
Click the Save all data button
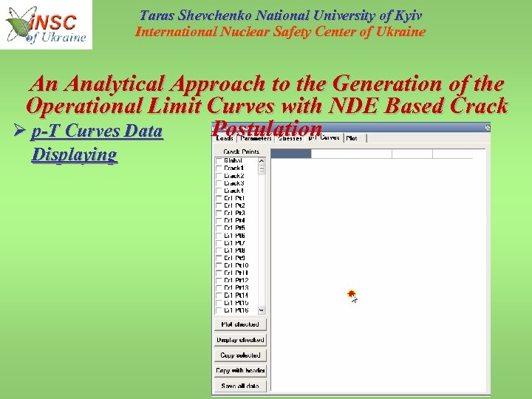(x=240, y=386)
